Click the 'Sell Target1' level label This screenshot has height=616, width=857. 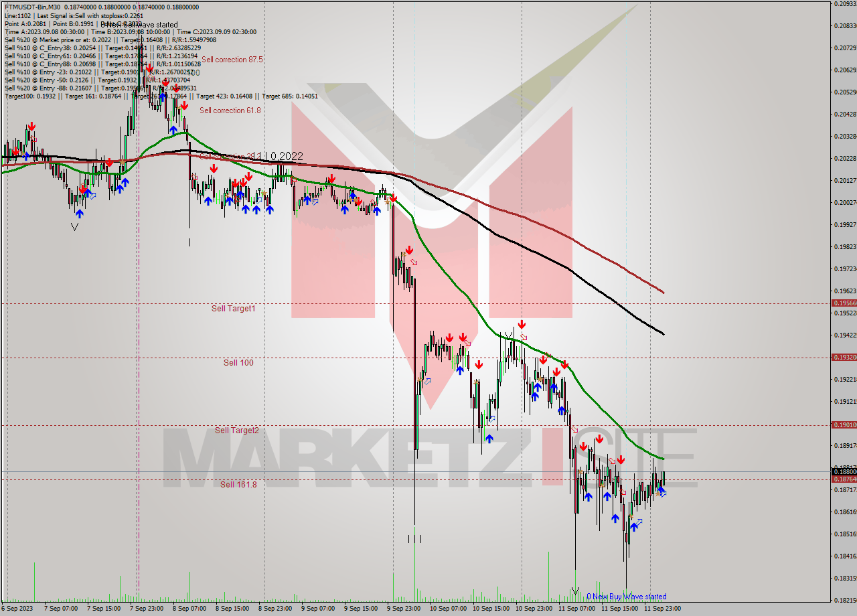point(234,309)
